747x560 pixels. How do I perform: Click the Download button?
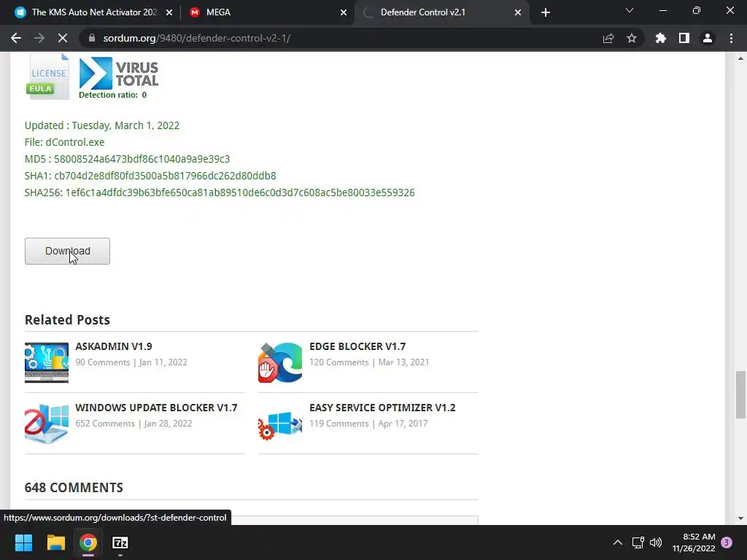pyautogui.click(x=67, y=251)
